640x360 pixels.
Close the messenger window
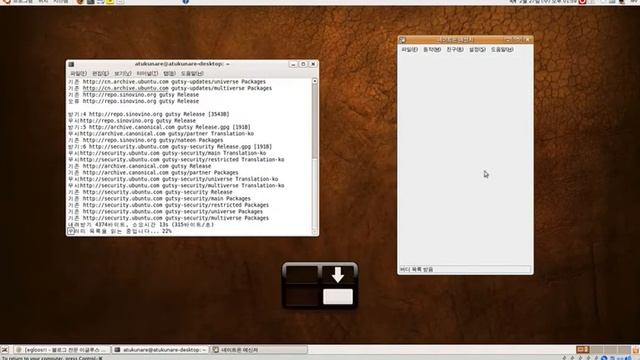pos(528,40)
